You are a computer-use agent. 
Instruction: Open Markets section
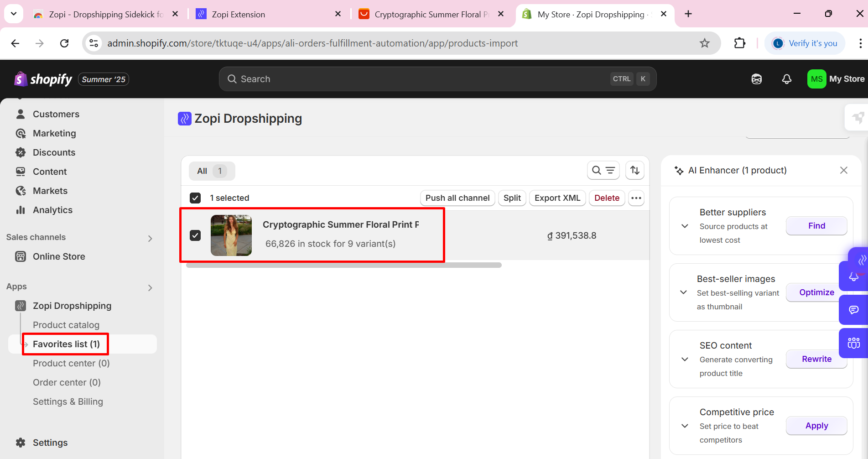[x=50, y=191]
